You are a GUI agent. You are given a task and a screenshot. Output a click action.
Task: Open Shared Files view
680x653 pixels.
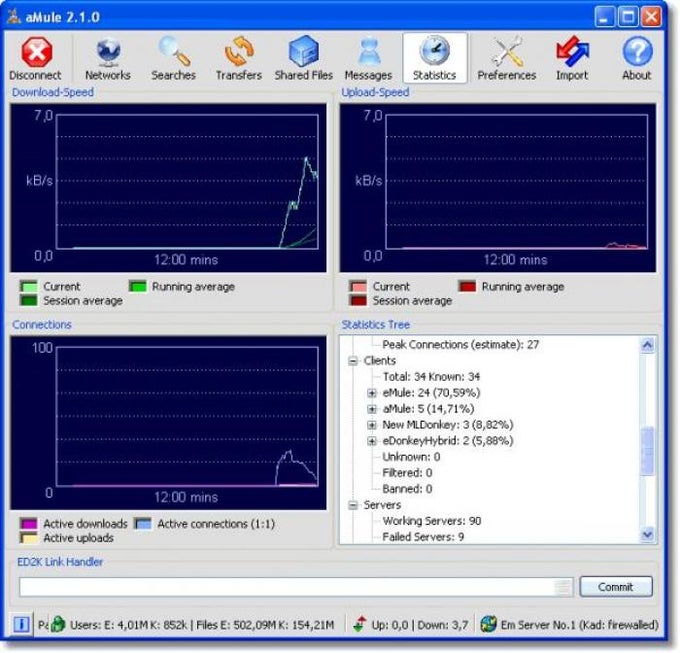tap(304, 58)
